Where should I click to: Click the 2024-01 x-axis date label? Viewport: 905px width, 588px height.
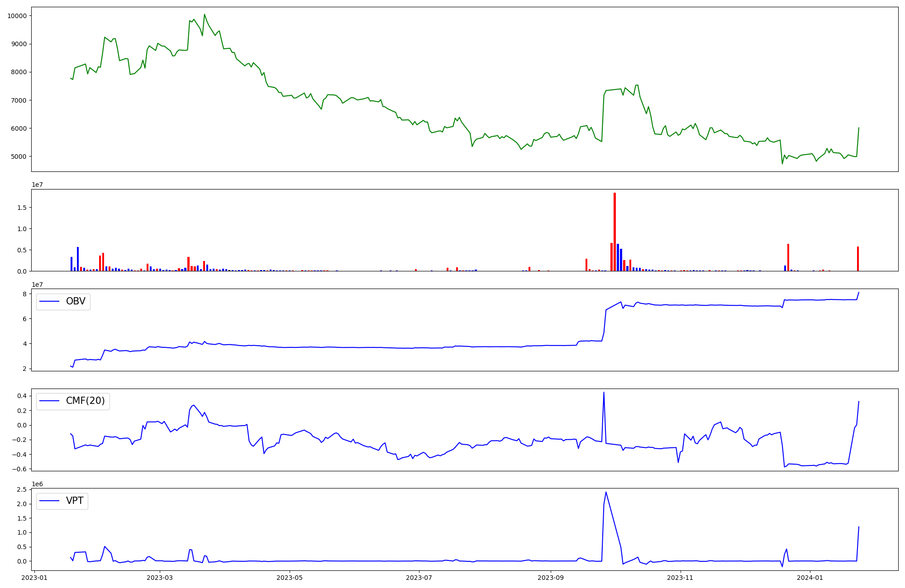810,578
